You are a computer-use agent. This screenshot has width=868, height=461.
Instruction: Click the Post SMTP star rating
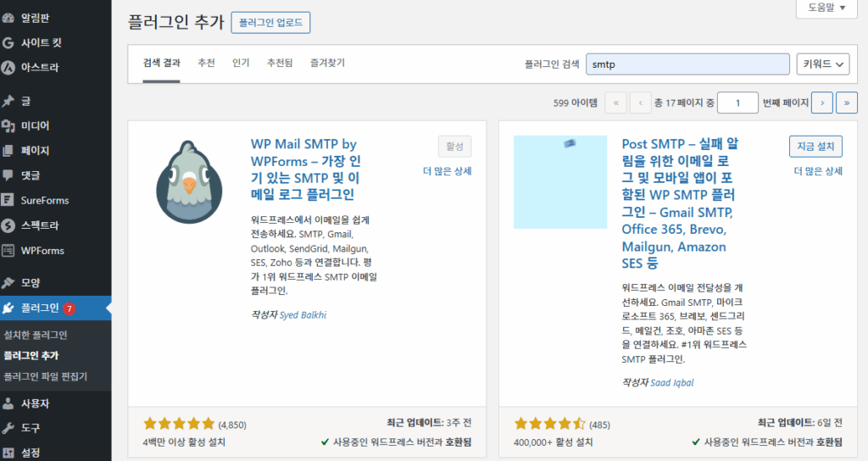point(549,425)
